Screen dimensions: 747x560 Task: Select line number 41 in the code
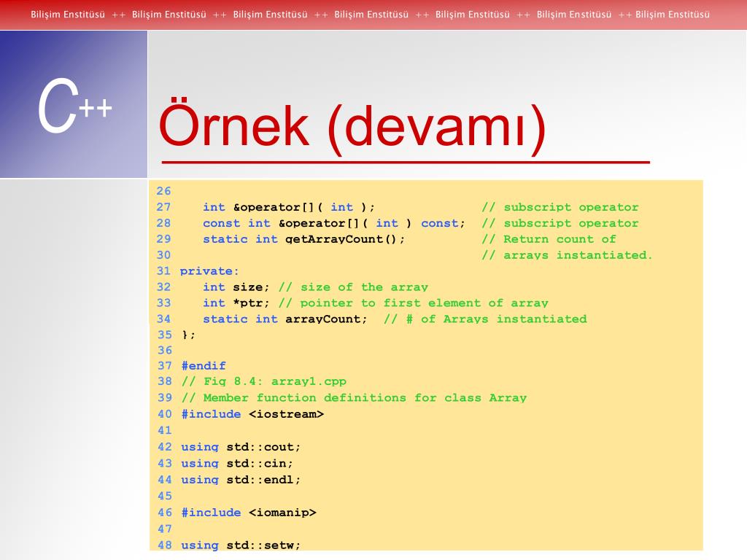pyautogui.click(x=165, y=430)
